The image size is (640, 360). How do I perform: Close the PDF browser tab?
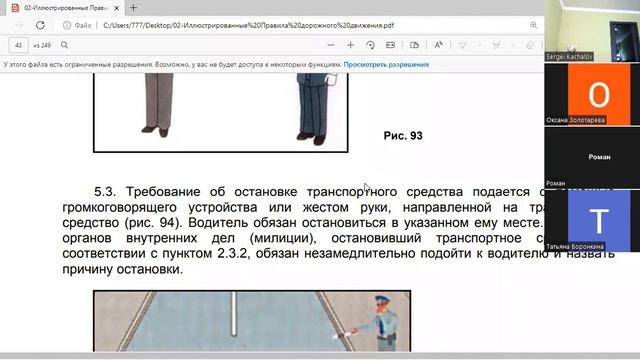pos(116,8)
